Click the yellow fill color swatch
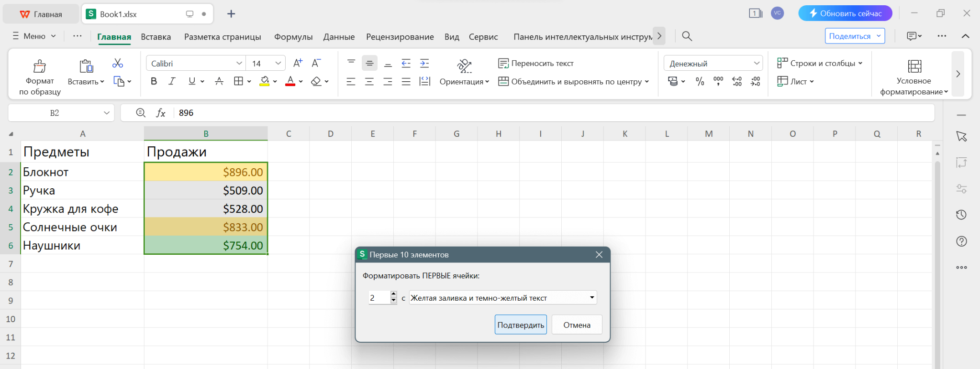The height and width of the screenshot is (369, 980). 264,82
